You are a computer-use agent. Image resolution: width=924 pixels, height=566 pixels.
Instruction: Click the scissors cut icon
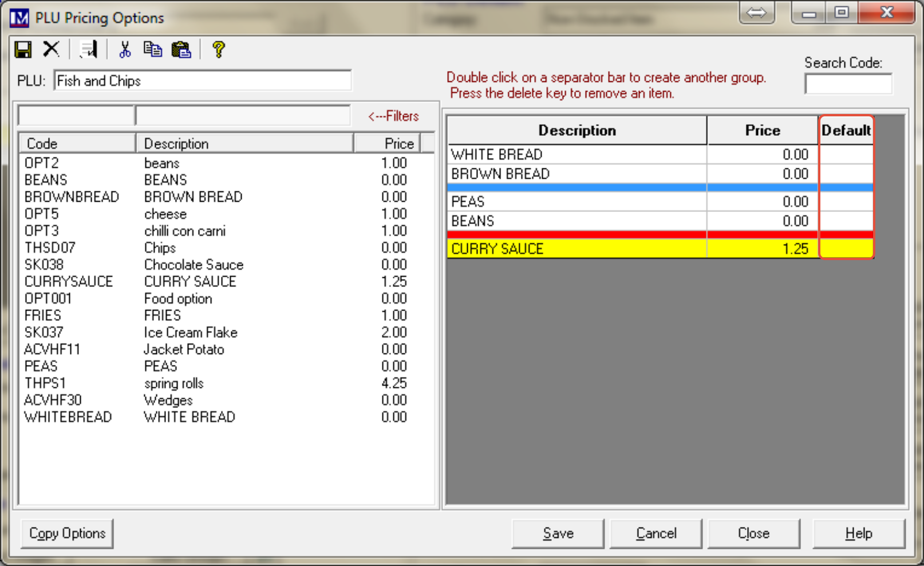click(x=125, y=50)
